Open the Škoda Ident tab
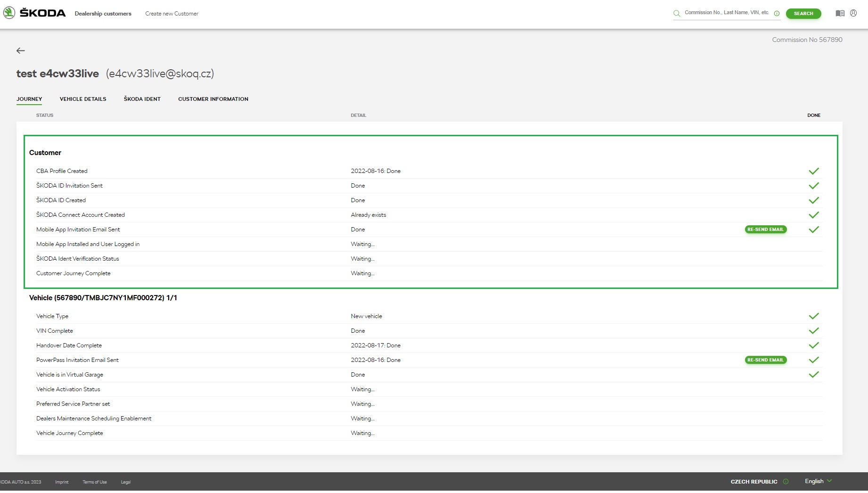The image size is (868, 493). pos(142,99)
